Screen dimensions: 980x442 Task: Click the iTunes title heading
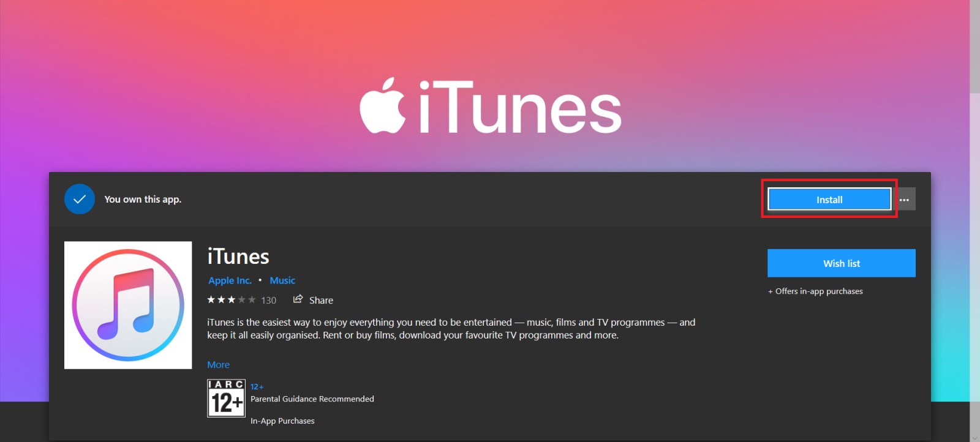tap(238, 257)
